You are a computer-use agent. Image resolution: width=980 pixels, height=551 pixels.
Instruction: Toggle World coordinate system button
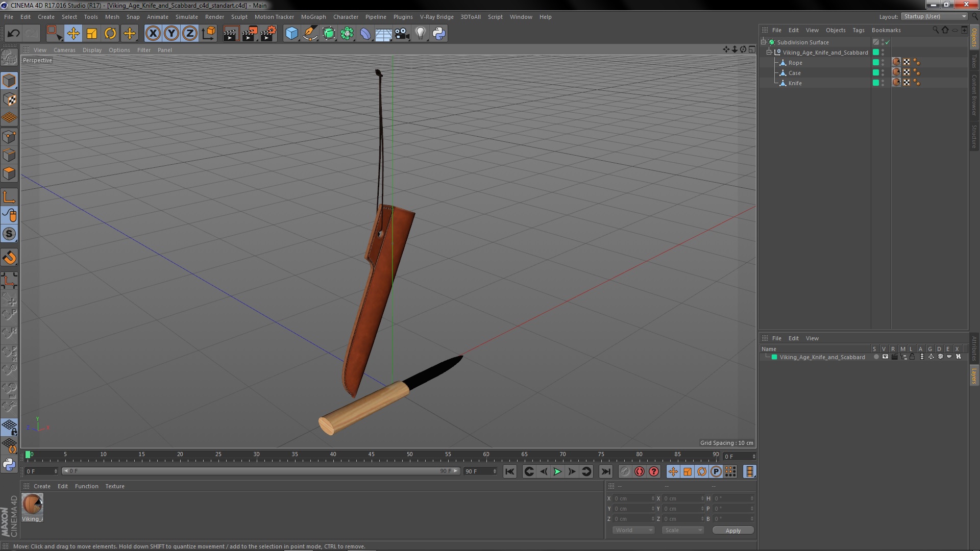coord(208,34)
